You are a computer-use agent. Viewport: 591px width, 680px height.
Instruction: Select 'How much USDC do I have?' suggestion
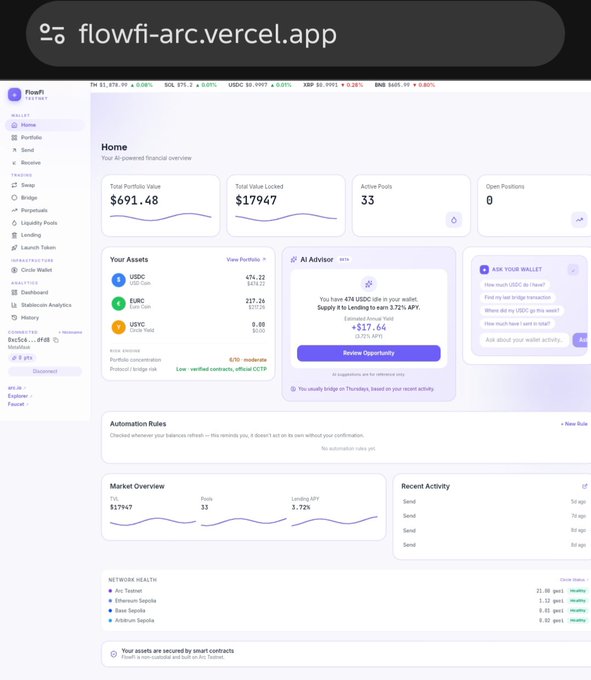click(x=515, y=285)
